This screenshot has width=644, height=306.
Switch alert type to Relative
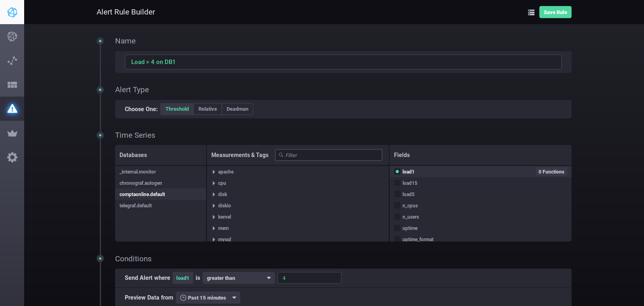(x=207, y=109)
